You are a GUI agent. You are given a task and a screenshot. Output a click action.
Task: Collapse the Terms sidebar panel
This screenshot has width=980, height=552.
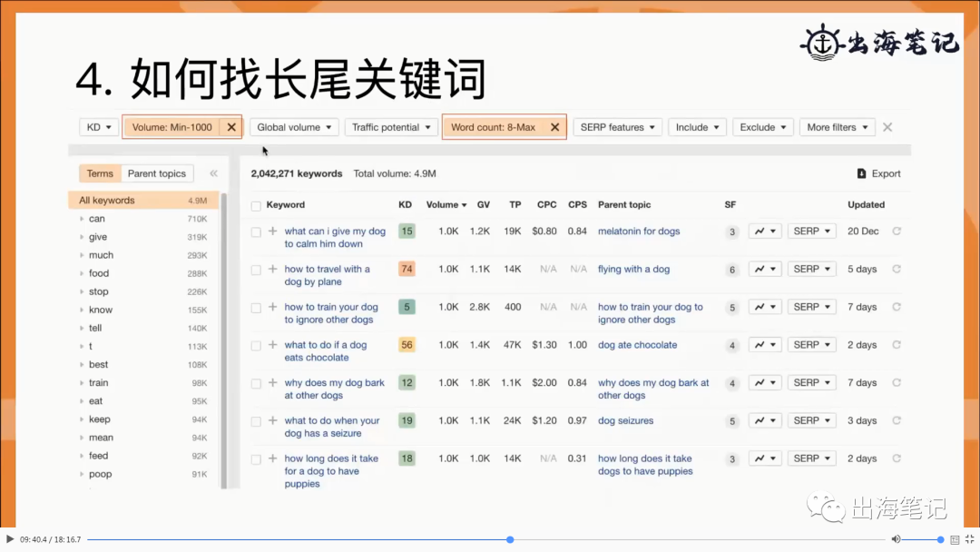point(214,173)
